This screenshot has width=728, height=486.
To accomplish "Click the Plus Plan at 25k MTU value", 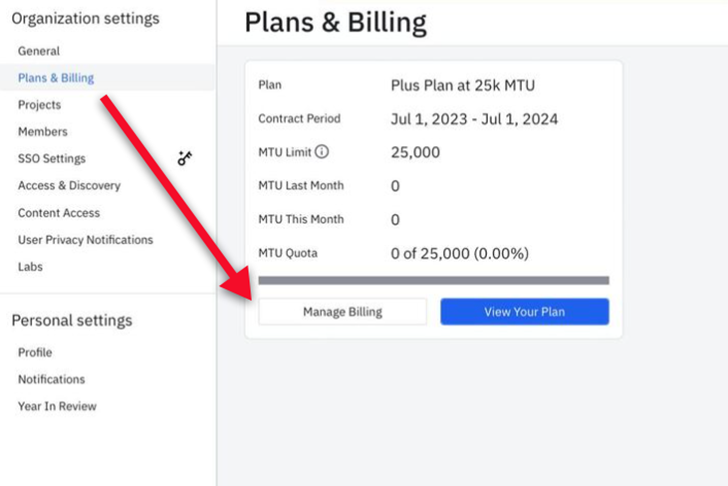I will (463, 85).
